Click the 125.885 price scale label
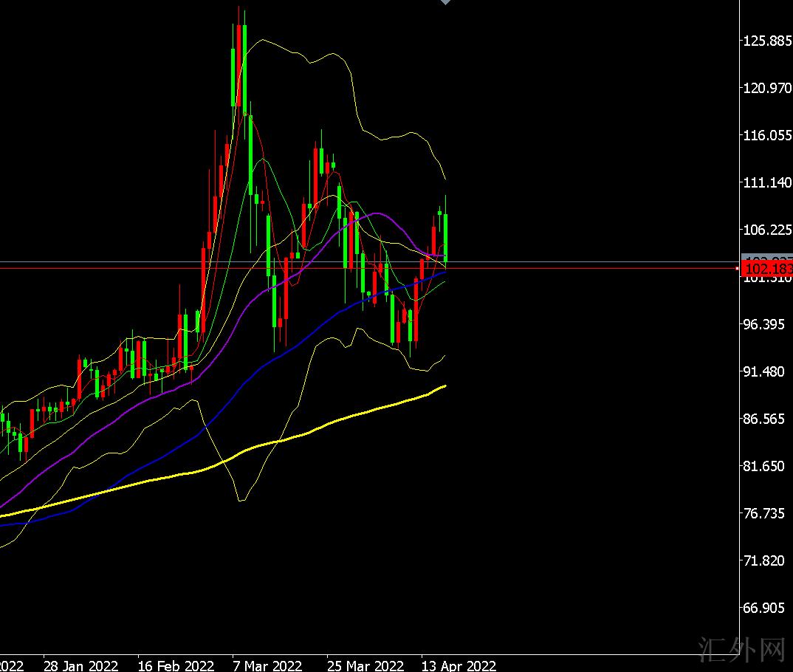 click(x=767, y=41)
